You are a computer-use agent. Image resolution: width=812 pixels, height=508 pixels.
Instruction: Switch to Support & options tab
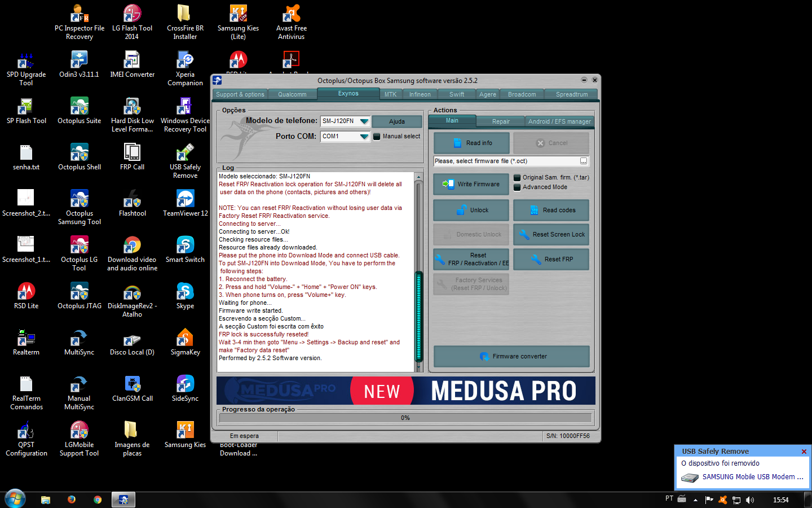(240, 94)
